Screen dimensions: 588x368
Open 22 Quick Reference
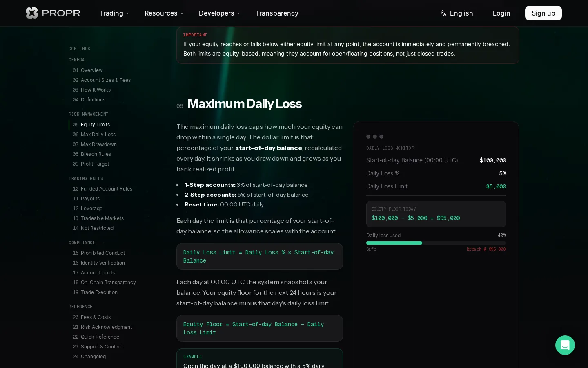pyautogui.click(x=96, y=337)
